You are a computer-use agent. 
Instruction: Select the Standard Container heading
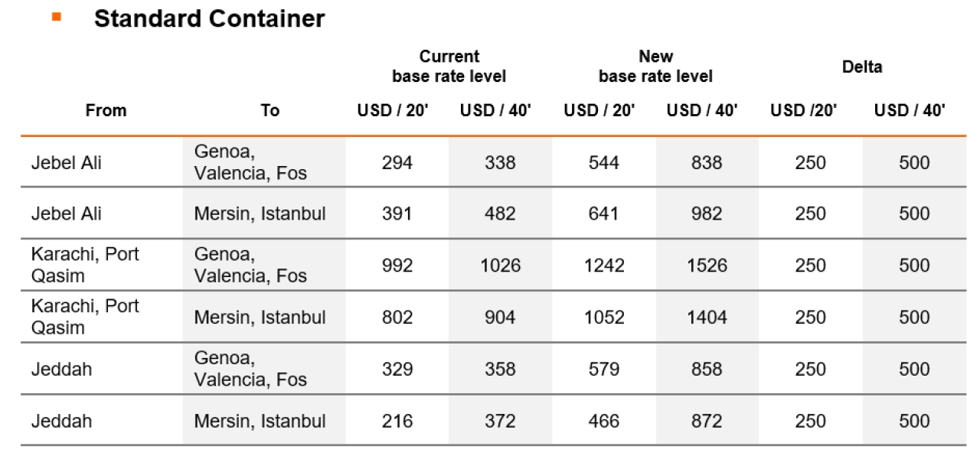[209, 18]
